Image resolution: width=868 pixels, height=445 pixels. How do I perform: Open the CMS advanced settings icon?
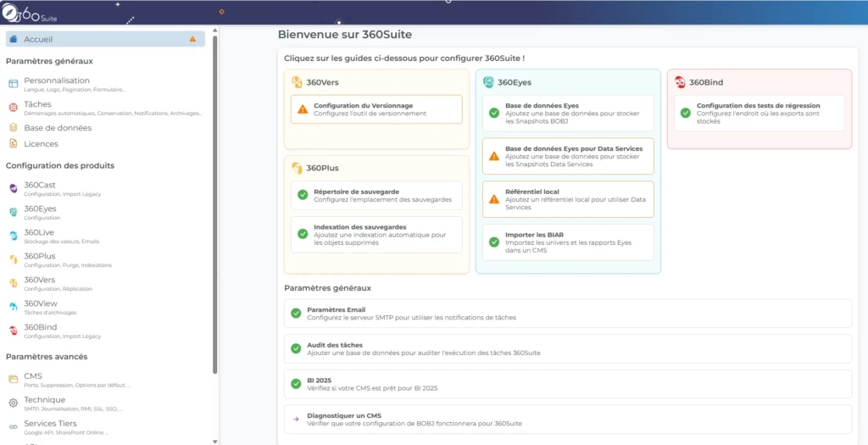tap(13, 379)
